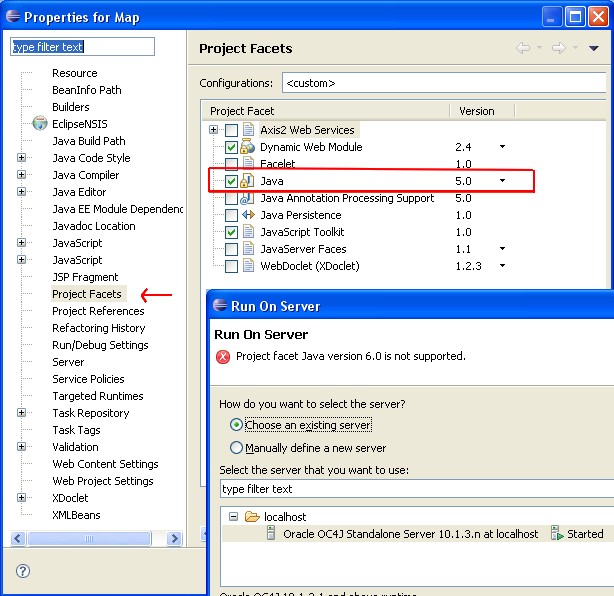Screen dimensions: 614x596
Task: Click the Java facet icon
Action: coord(248,181)
